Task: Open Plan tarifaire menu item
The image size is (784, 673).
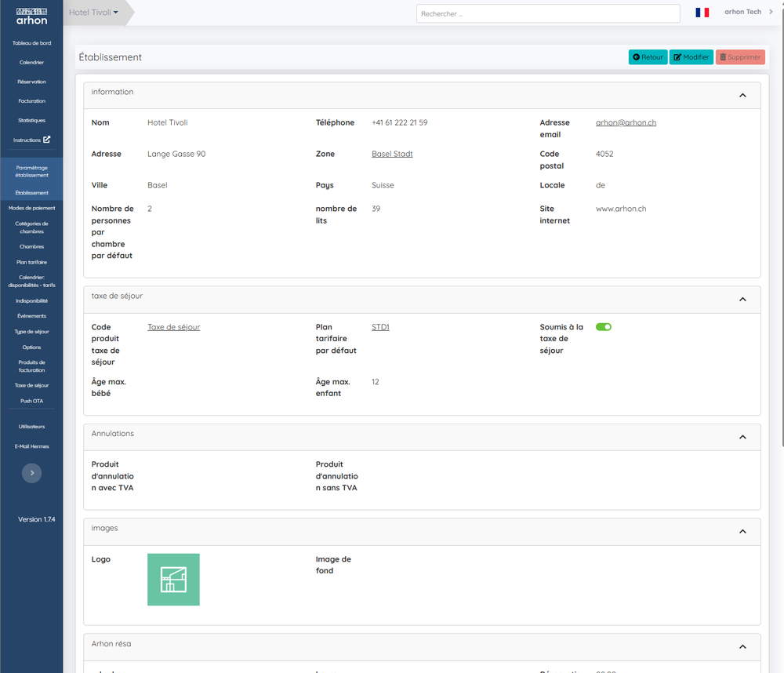Action: pyautogui.click(x=31, y=262)
